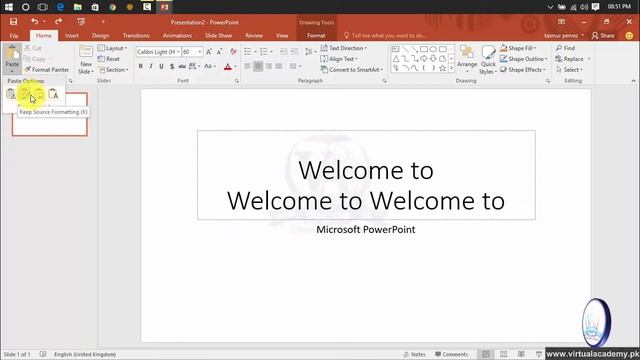Image resolution: width=640 pixels, height=360 pixels.
Task: Decrease list indent level
Action: [284, 52]
